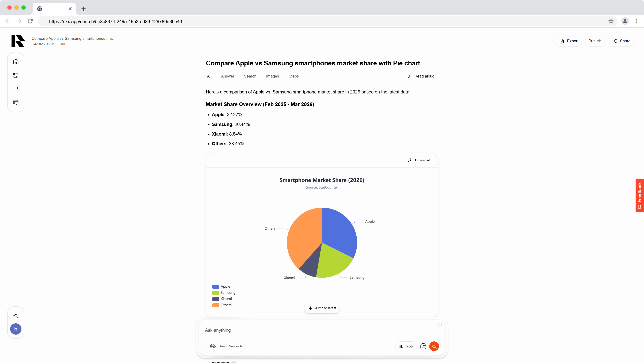Screen dimensions: 644x363
Task: Toggle Xiaomi series in chart legend
Action: [222, 299]
